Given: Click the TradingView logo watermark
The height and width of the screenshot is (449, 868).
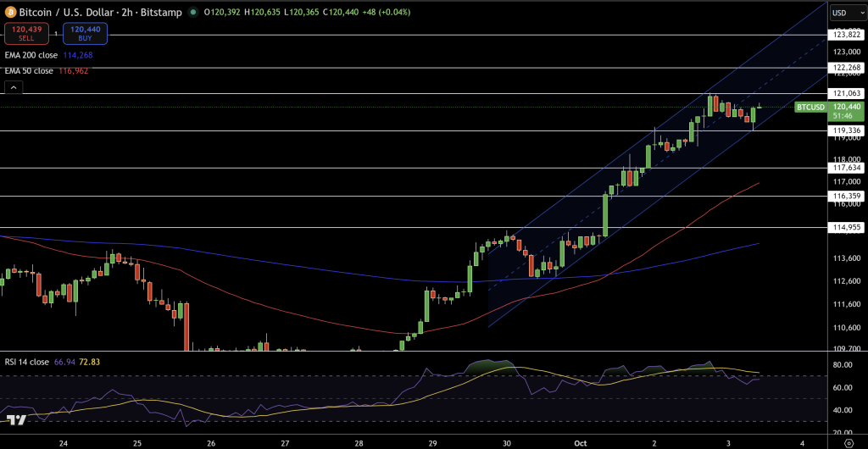Looking at the screenshot, I should (x=16, y=419).
